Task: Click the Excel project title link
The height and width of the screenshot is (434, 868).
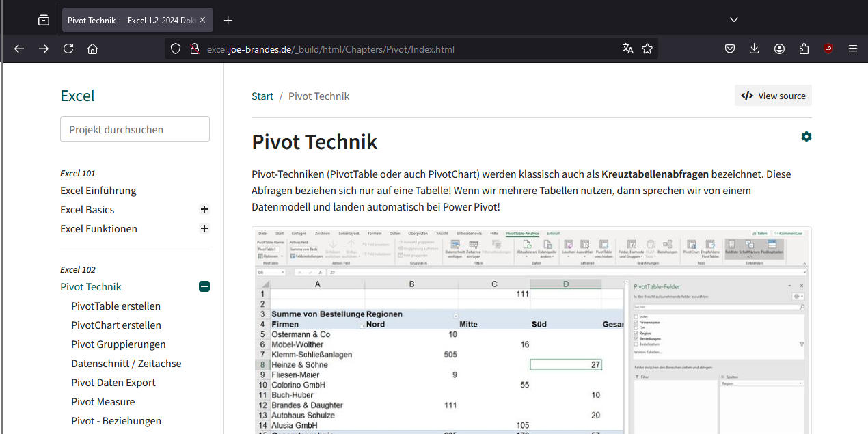Action: [x=77, y=96]
